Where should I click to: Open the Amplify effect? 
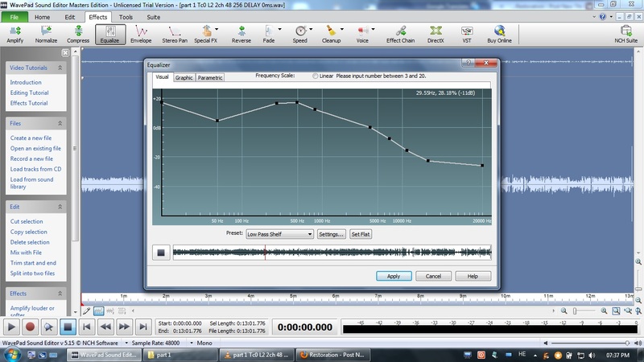coord(15,35)
